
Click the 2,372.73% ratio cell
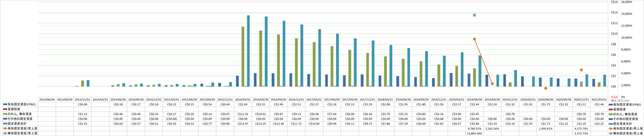(581, 133)
